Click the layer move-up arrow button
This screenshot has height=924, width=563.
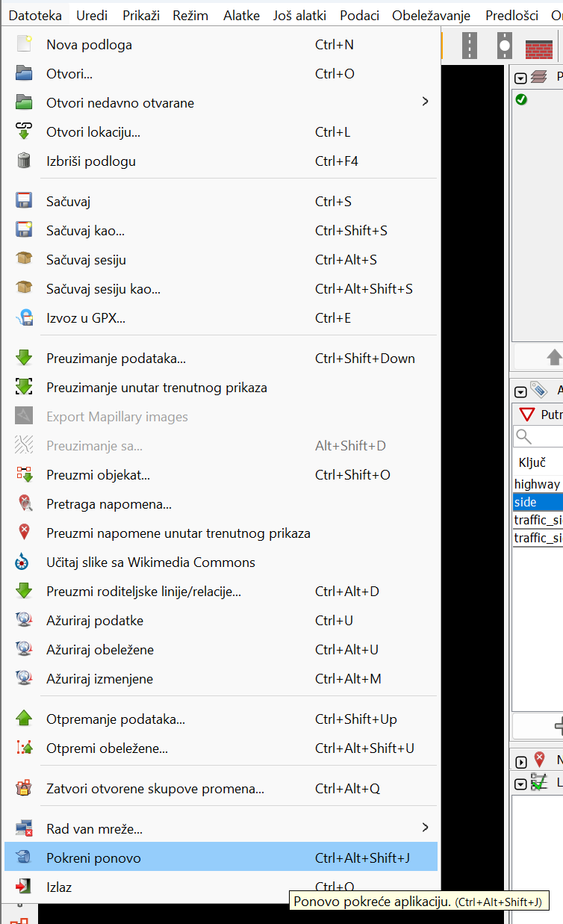point(553,356)
